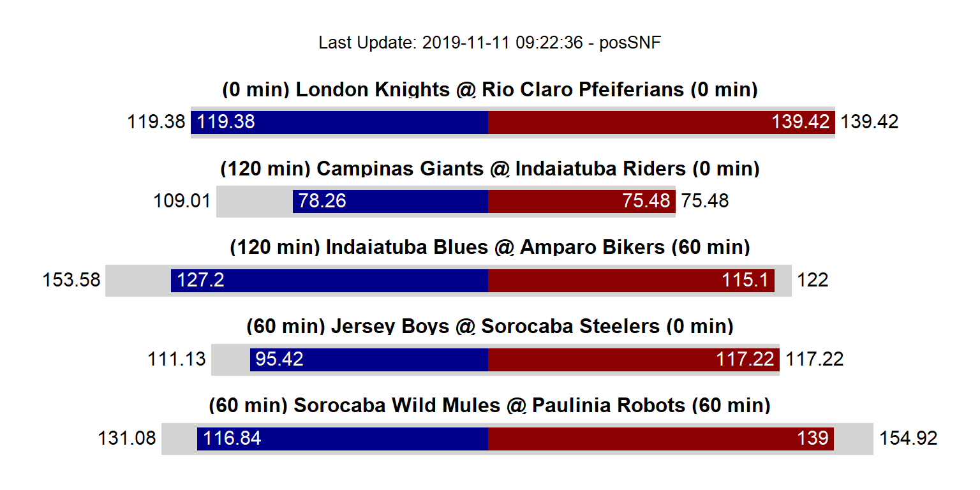Click the 122 projection label for Amparo Bikers
Image resolution: width=980 pixels, height=490 pixels.
[x=812, y=280]
